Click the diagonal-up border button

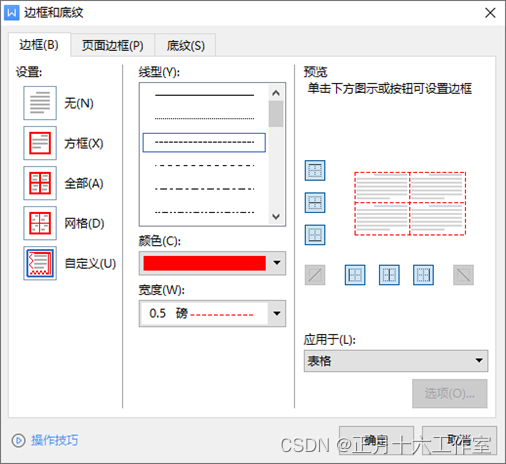coord(315,275)
